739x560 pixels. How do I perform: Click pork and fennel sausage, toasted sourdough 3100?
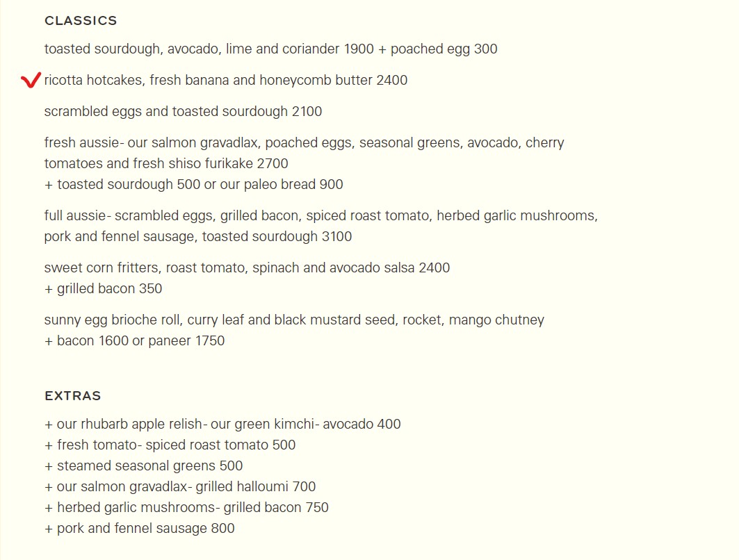coord(198,236)
